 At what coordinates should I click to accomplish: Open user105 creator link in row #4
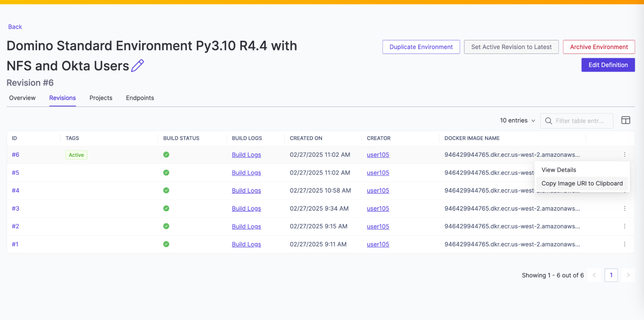click(x=378, y=190)
